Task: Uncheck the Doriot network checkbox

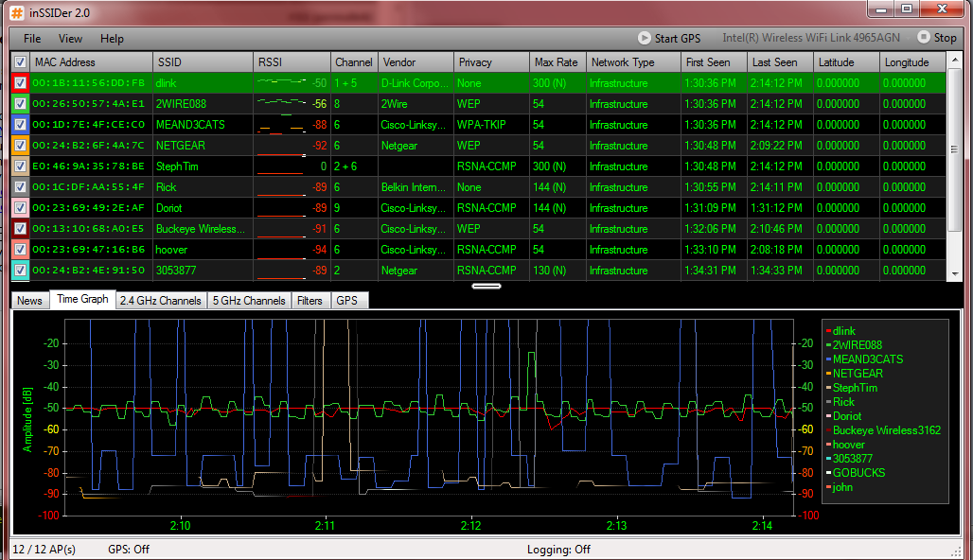Action: click(20, 208)
